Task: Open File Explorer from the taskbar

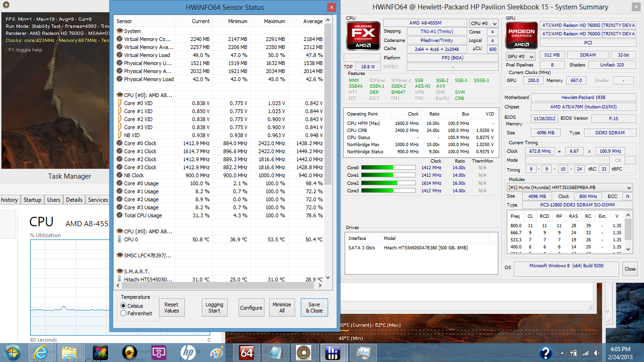Action: [70, 352]
